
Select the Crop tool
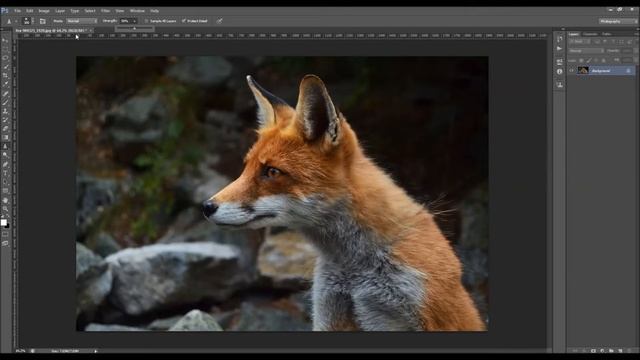(x=5, y=76)
